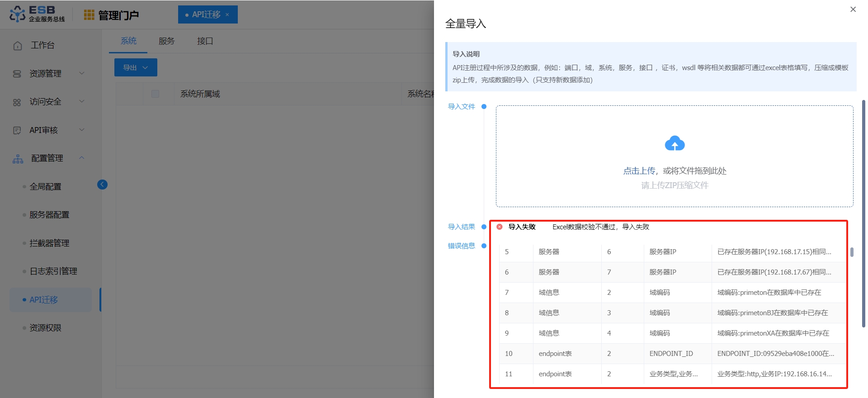868x398 pixels.
Task: Collapse the 配置管理 menu
Action: click(x=82, y=158)
